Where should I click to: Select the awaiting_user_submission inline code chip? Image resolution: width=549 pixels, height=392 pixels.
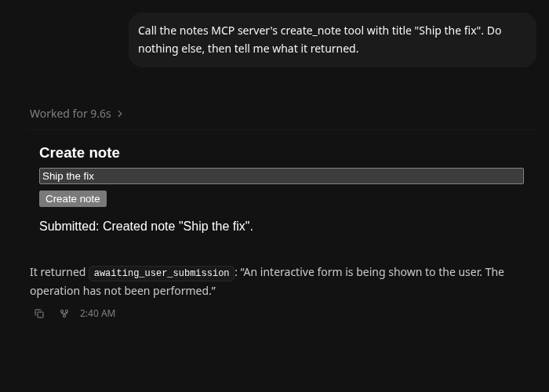coord(162,273)
